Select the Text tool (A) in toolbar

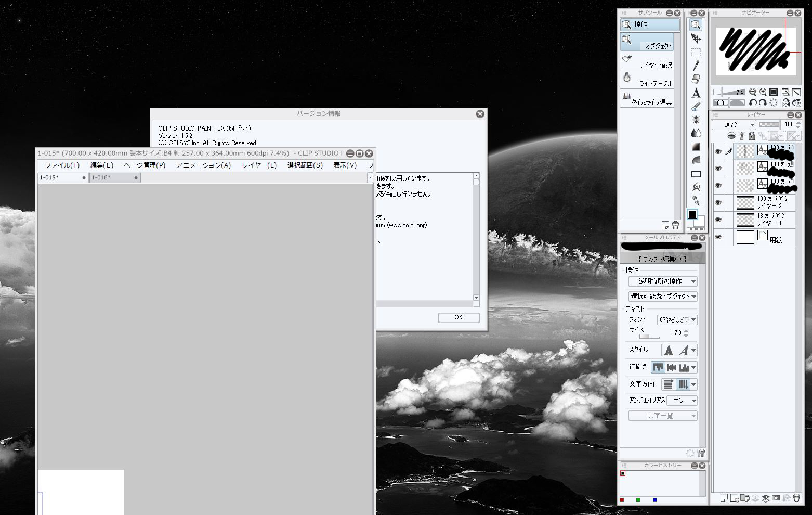coord(696,94)
